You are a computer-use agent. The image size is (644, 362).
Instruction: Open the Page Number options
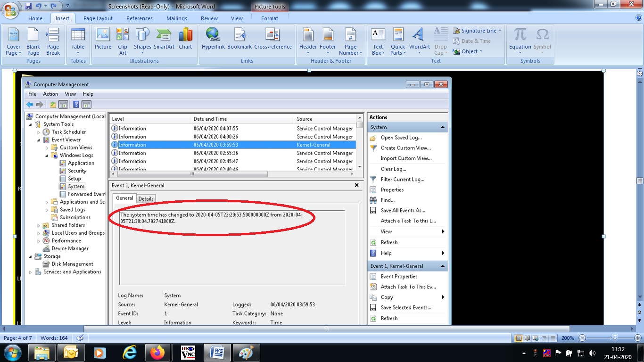pos(350,41)
